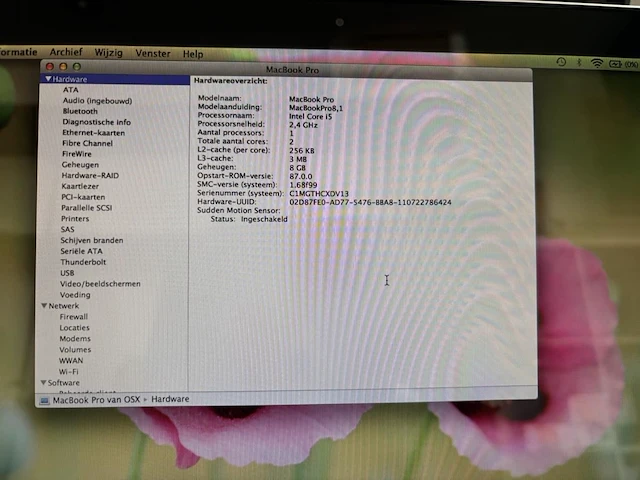Click the Bluetooth icon in menu bar

pos(579,62)
